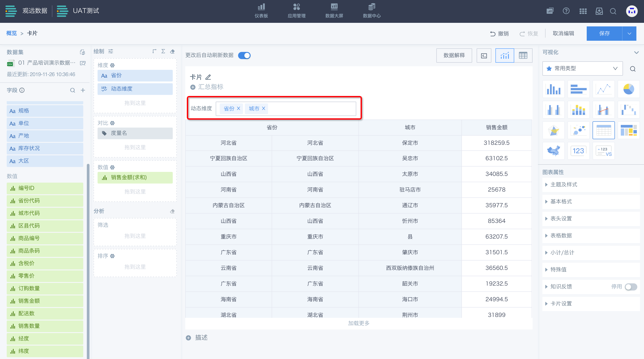The height and width of the screenshot is (359, 644).
Task: Select 销售金额(求和) value pill
Action: 135,177
